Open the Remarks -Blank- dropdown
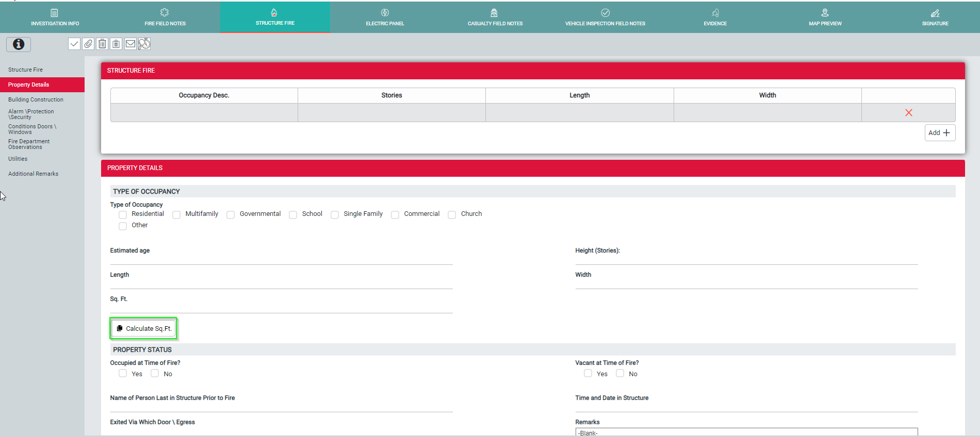 tap(746, 432)
